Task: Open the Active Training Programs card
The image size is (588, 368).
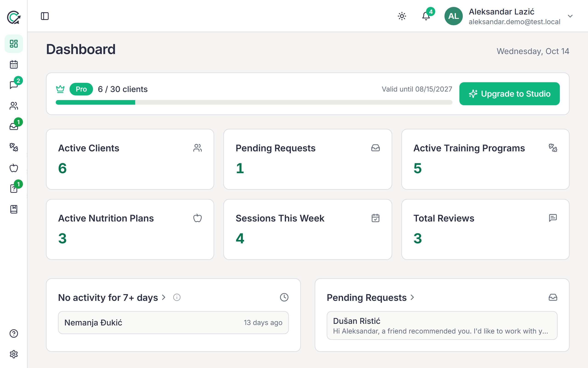Action: (485, 159)
